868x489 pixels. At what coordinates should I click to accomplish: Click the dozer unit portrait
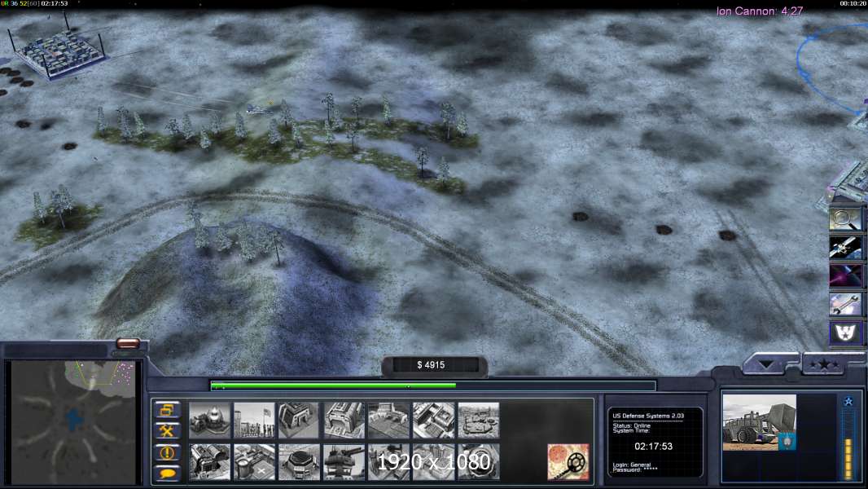coord(759,422)
